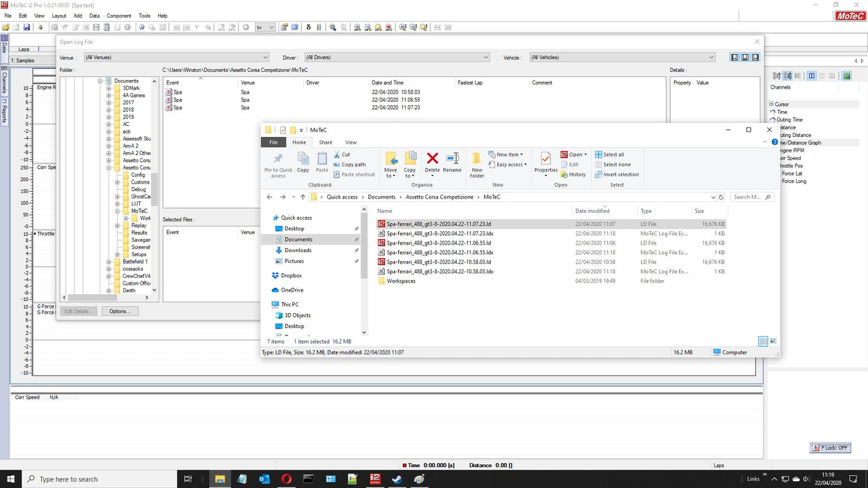Open the i2 Pro icon on the Windows taskbar
868x488 pixels.
click(374, 479)
